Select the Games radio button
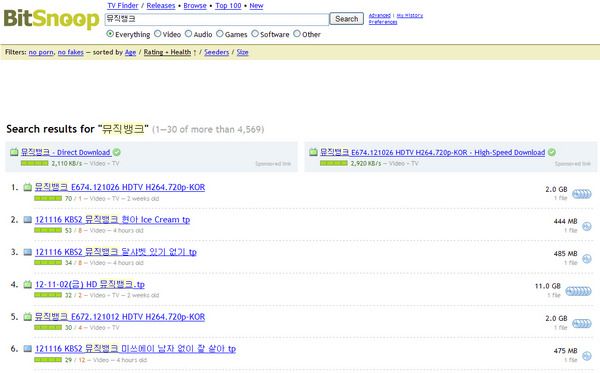 click(x=220, y=34)
